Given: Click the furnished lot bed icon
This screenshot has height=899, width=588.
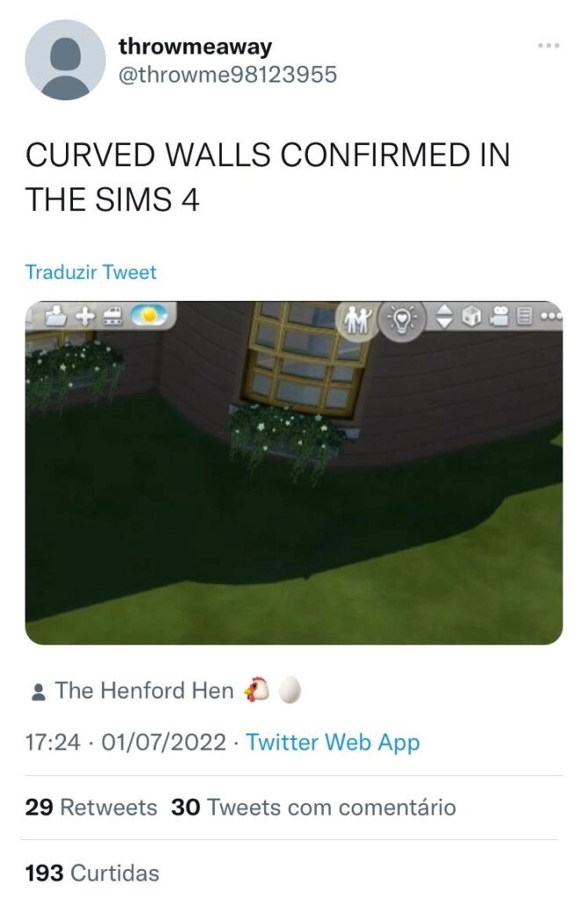Looking at the screenshot, I should coord(112,316).
